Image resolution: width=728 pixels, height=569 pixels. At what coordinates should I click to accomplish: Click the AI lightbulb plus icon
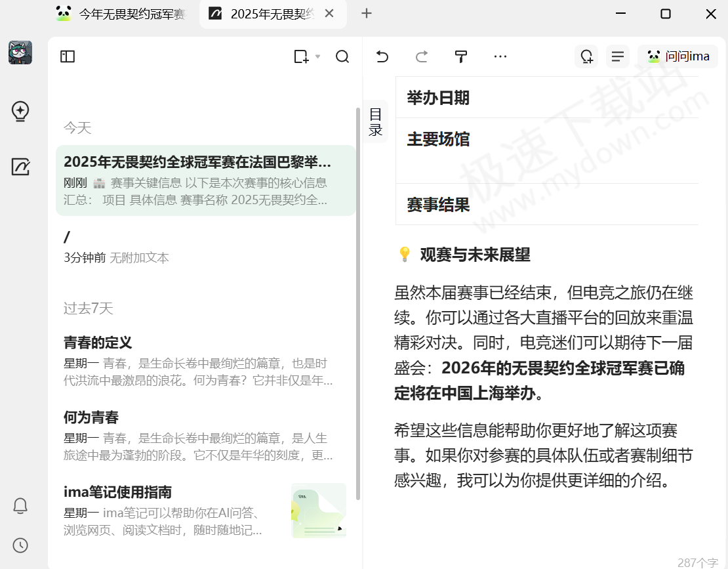pos(586,57)
